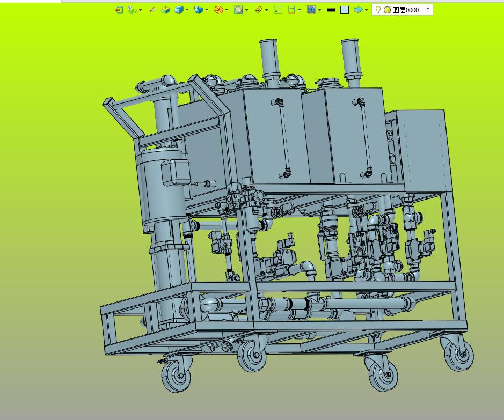
Task: Click the teal layers stack icon
Action: [x=358, y=10]
